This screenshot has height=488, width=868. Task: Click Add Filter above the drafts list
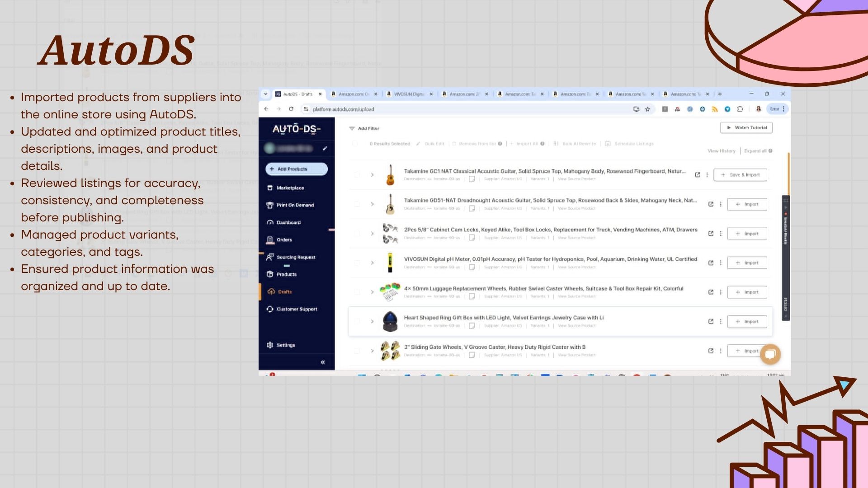pos(364,128)
